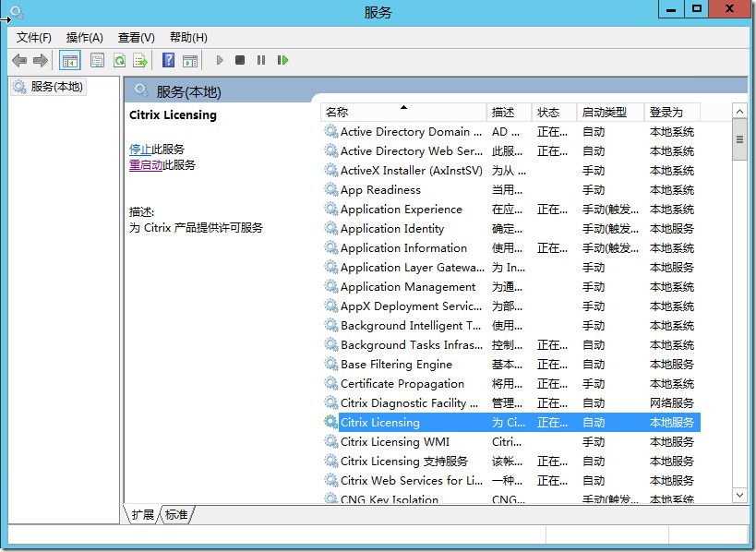Select the Application Management service name

coord(408,287)
